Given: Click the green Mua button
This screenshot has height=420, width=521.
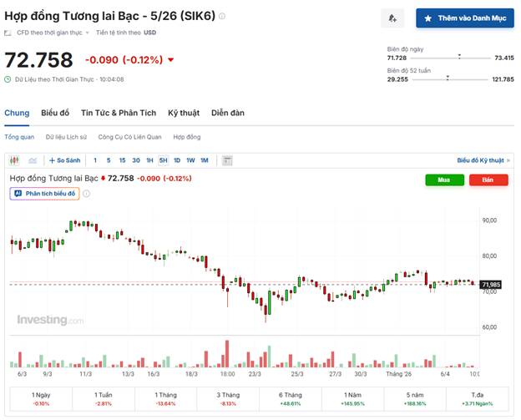Looking at the screenshot, I should click(x=444, y=180).
